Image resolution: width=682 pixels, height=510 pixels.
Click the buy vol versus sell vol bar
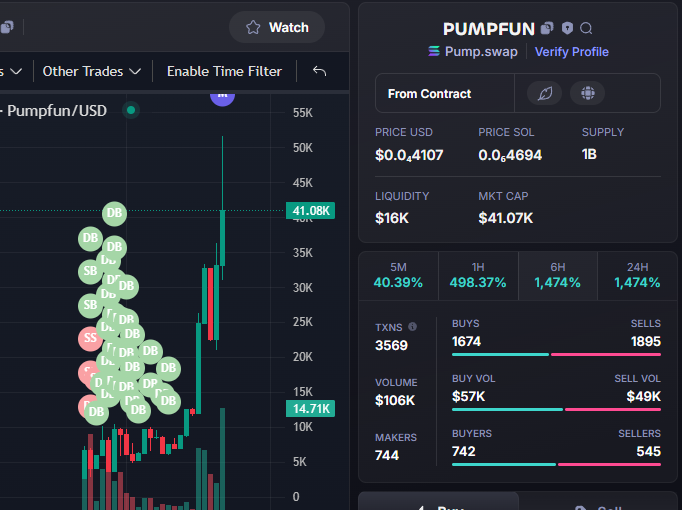coord(556,410)
